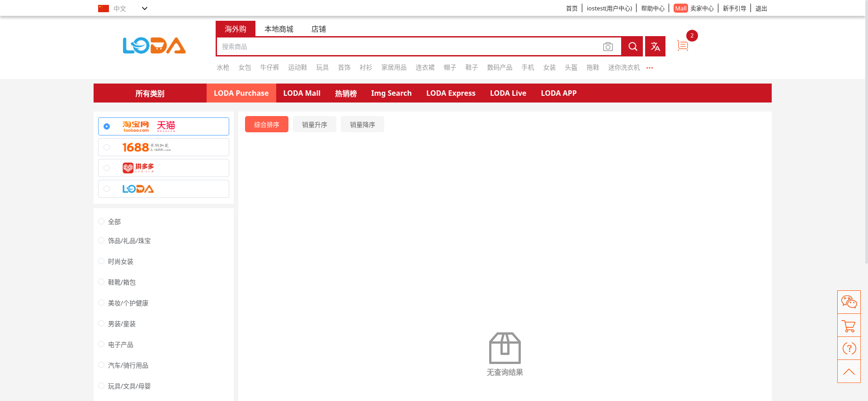Open the question mark help icon
The height and width of the screenshot is (401, 868).
[849, 349]
